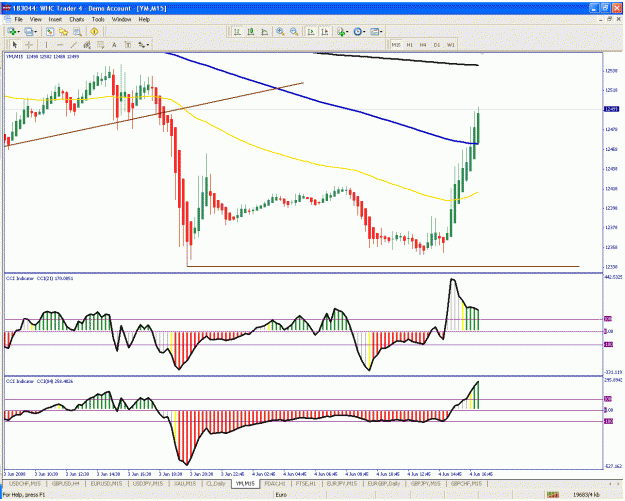This screenshot has width=625, height=501.
Task: Click the Zoom Out magnifier icon
Action: point(294,31)
